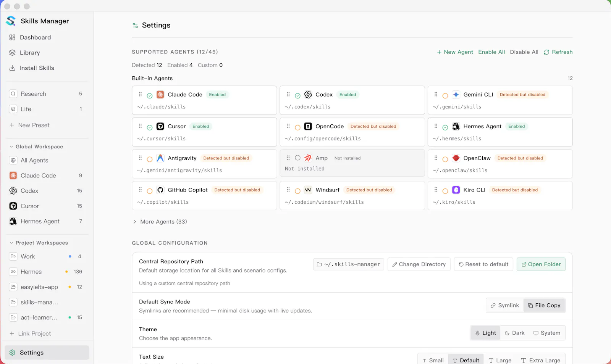Go to Install Skills
611x364 pixels.
(x=47, y=68)
